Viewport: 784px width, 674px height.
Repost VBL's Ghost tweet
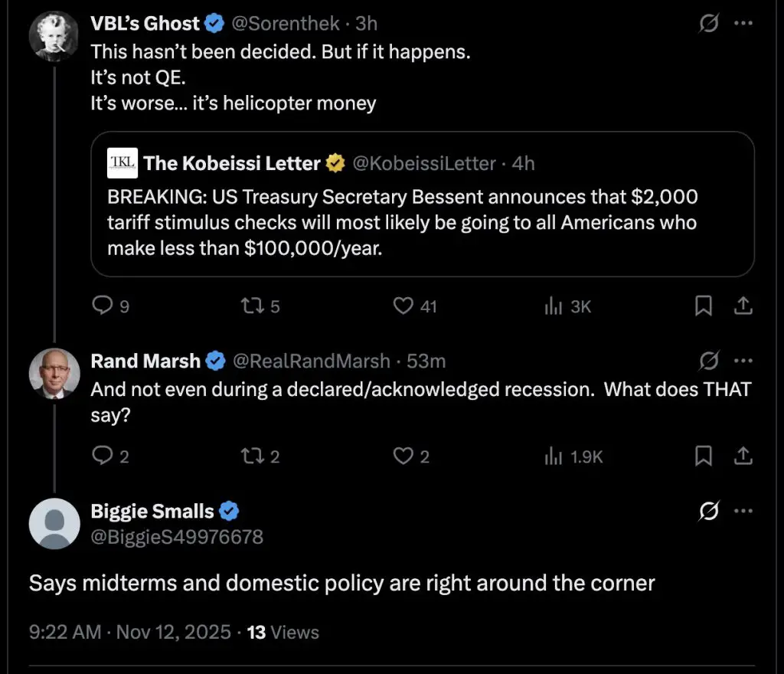coord(251,306)
